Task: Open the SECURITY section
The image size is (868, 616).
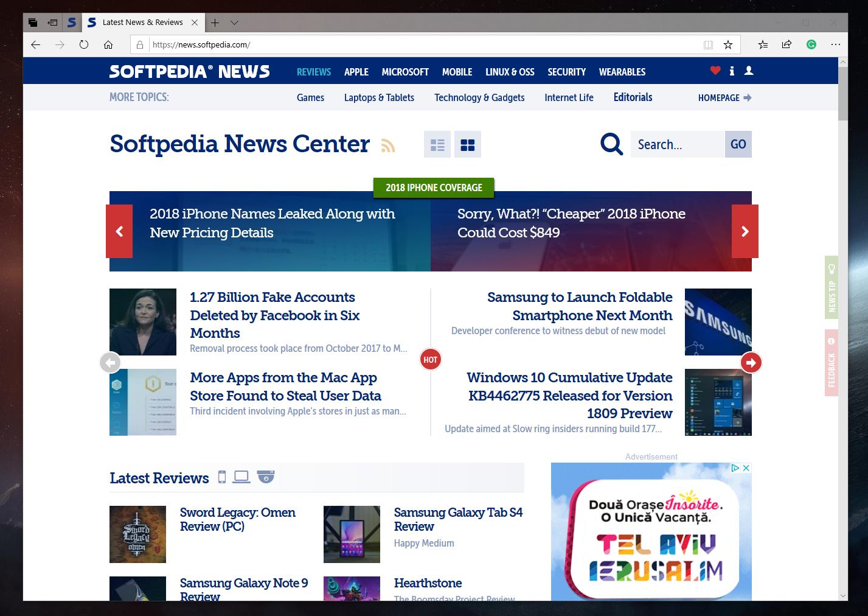Action: [x=566, y=72]
